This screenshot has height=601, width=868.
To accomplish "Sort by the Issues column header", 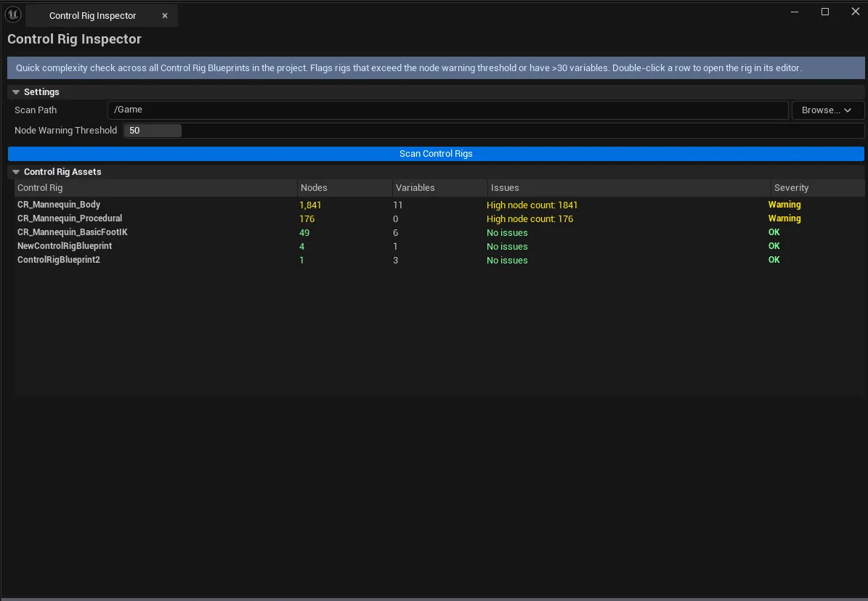I will (x=629, y=187).
